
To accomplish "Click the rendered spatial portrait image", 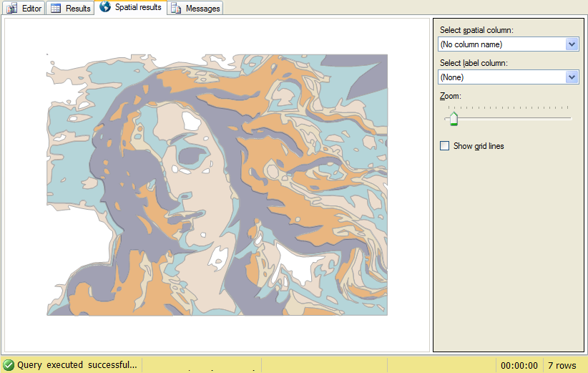I will point(217,185).
